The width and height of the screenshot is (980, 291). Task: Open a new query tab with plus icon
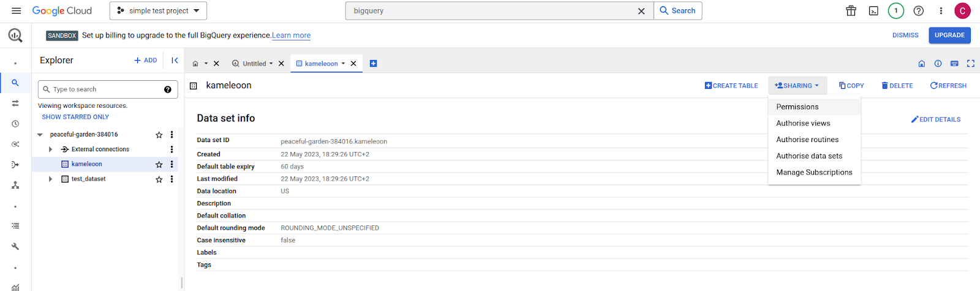coord(373,64)
